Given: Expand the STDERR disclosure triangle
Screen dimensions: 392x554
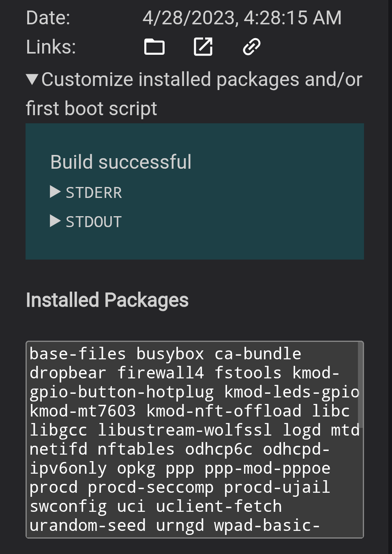Looking at the screenshot, I should point(55,192).
